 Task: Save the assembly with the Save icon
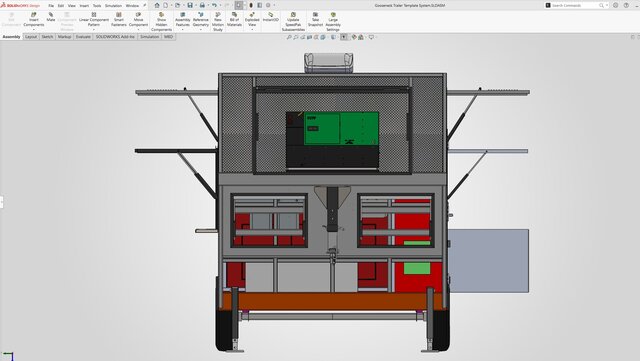click(190, 5)
